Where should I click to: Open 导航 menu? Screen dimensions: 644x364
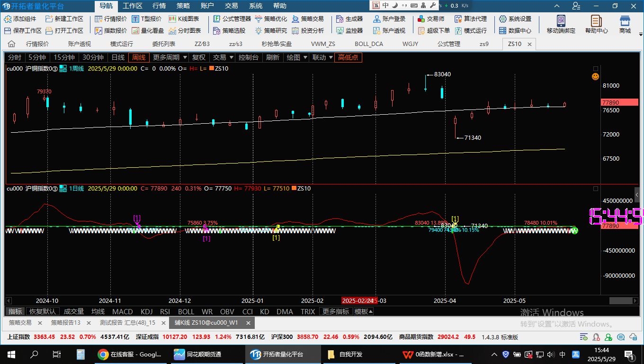[106, 6]
